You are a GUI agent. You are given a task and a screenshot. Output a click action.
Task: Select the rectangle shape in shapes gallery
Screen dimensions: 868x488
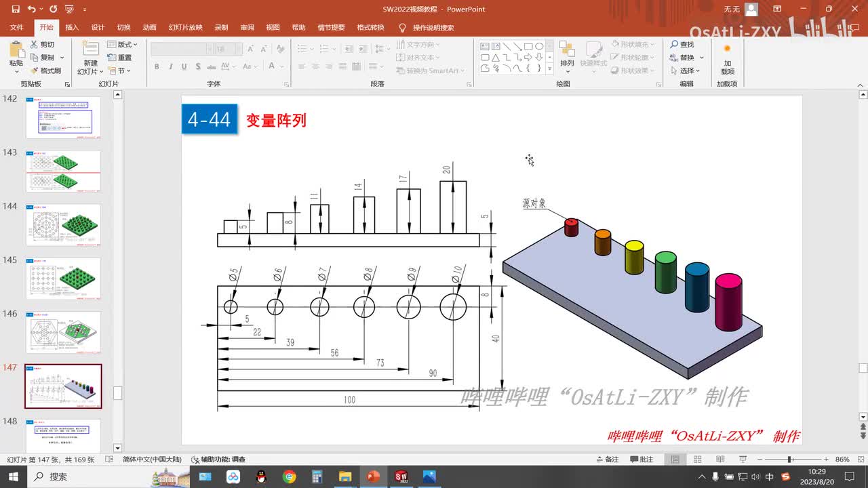(x=529, y=47)
